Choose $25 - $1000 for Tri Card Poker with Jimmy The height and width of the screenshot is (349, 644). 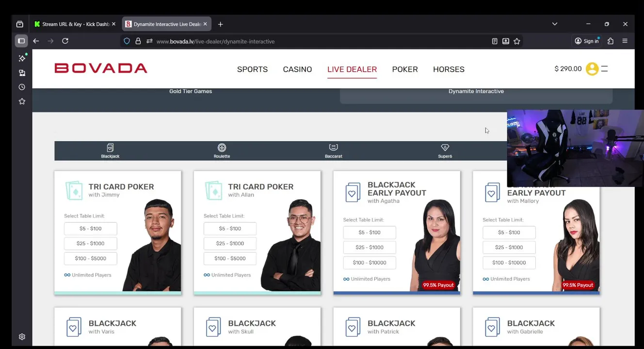pos(91,243)
